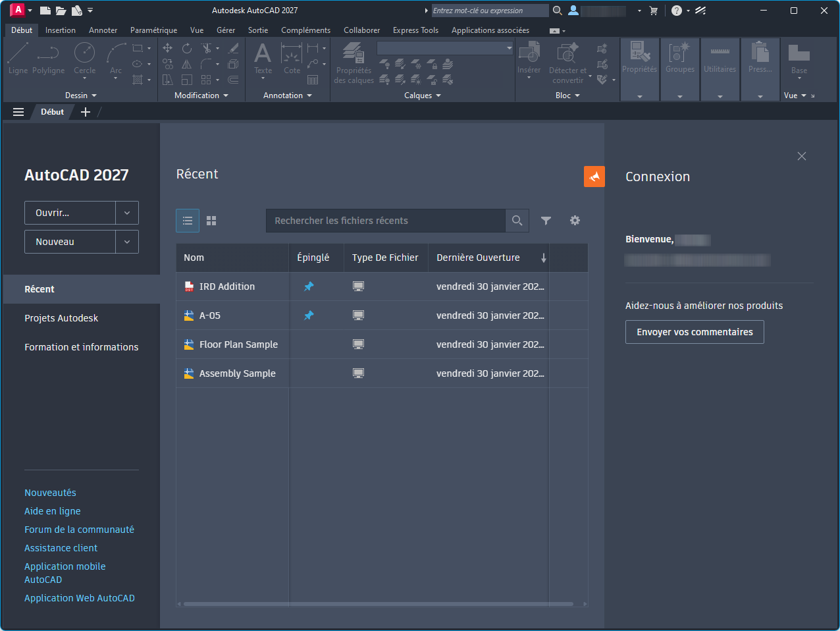Switch to the Paramétrique tab
Viewport: 840px width, 631px height.
[153, 30]
